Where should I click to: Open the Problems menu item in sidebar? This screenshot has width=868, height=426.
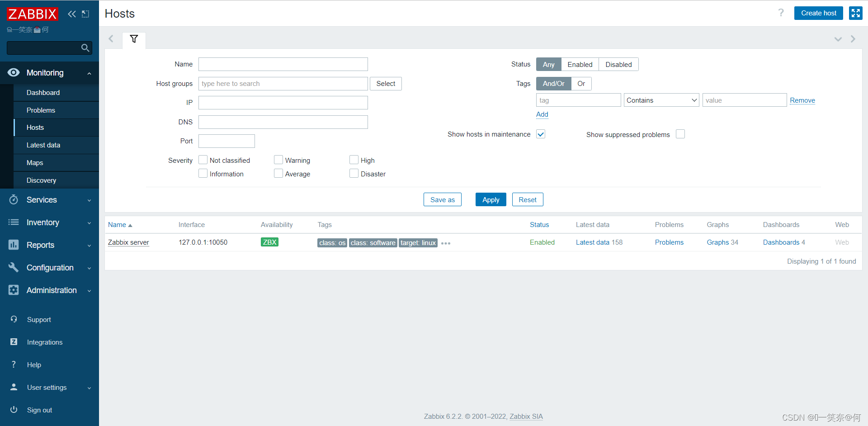pos(57,110)
